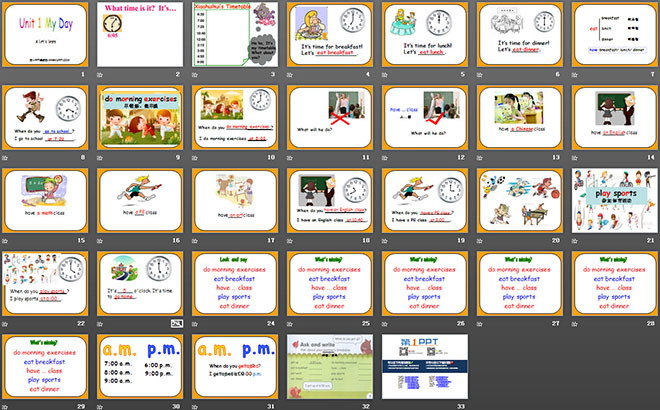The height and width of the screenshot is (410, 660).
Task: Click the animation star icon under slide 9
Action: (100, 158)
